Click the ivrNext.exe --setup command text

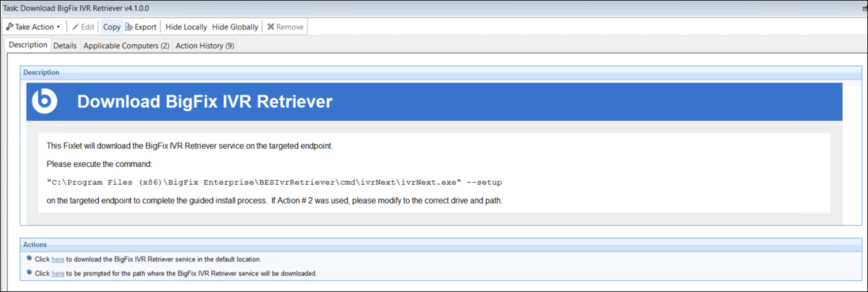pos(274,182)
